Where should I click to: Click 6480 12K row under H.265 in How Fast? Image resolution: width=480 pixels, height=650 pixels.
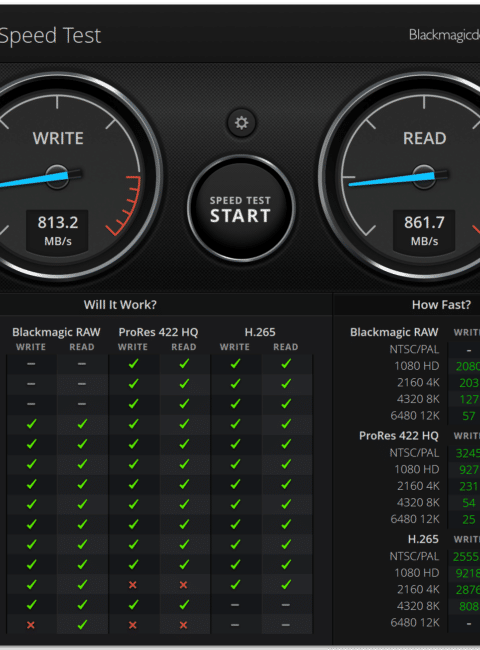click(x=415, y=623)
